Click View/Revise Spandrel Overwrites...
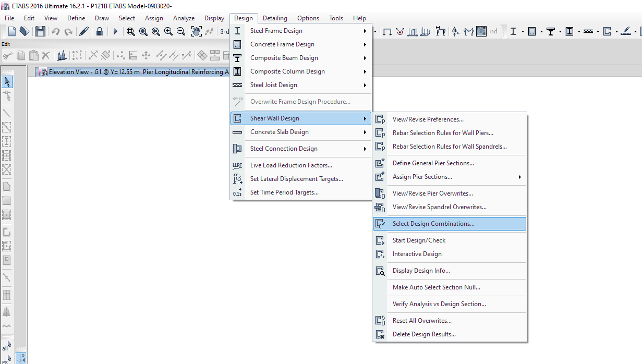 pyautogui.click(x=450, y=207)
